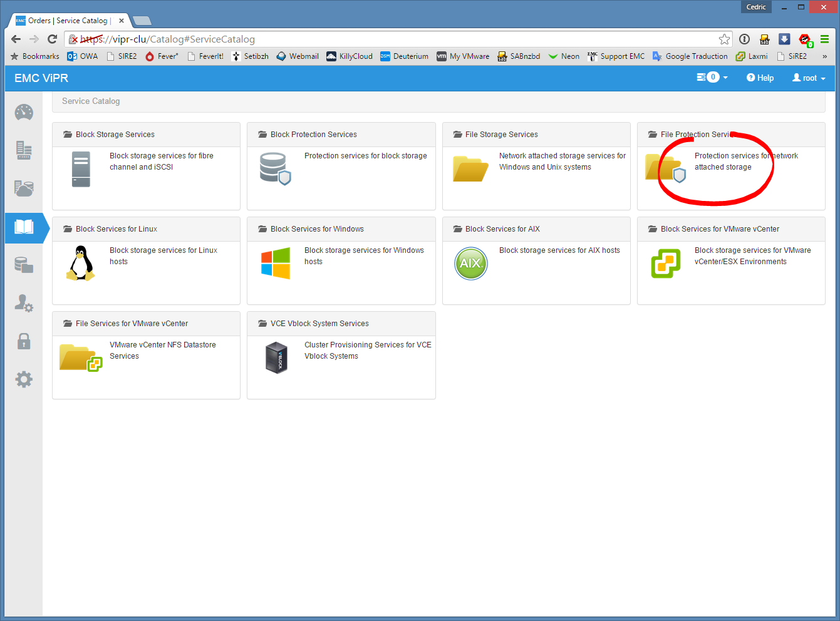The width and height of the screenshot is (840, 621).
Task: Click the folder shield icon for File Protection Services
Action: [x=665, y=168]
